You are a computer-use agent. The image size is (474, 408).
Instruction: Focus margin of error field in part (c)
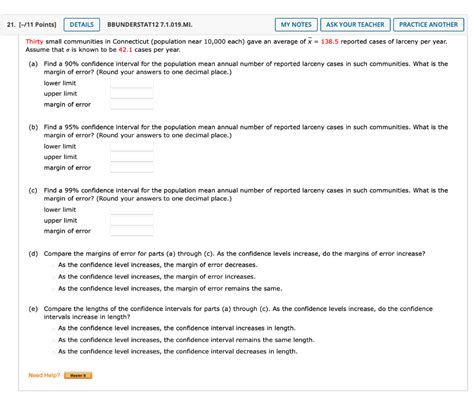(132, 231)
